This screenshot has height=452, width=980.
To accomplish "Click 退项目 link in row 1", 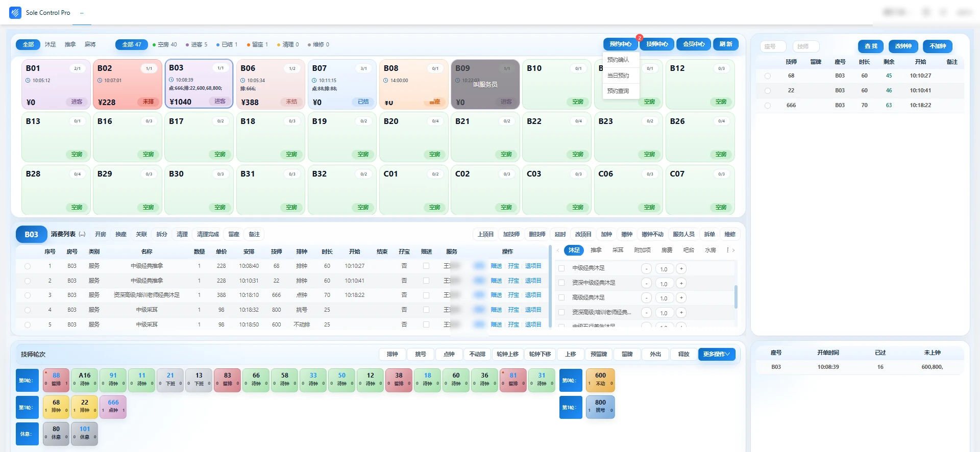I will point(533,266).
